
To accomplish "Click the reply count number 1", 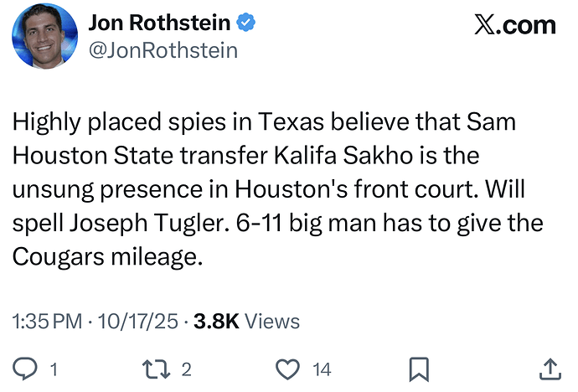I will pos(54,368).
